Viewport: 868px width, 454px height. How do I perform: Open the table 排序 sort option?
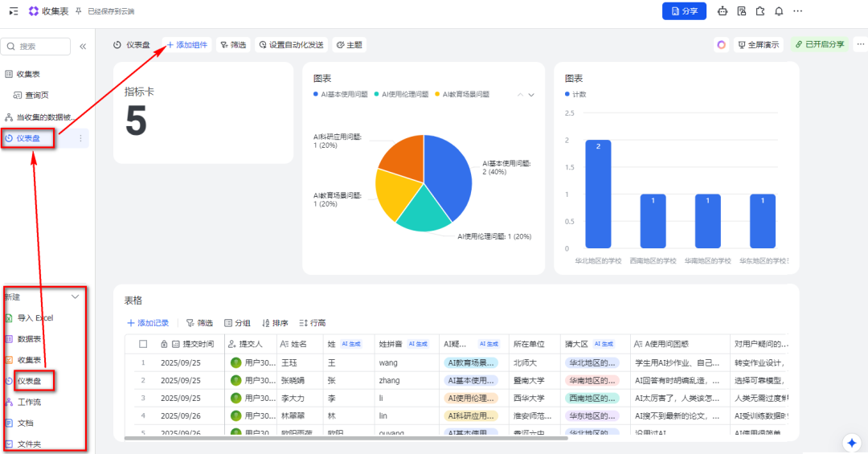[x=275, y=323]
